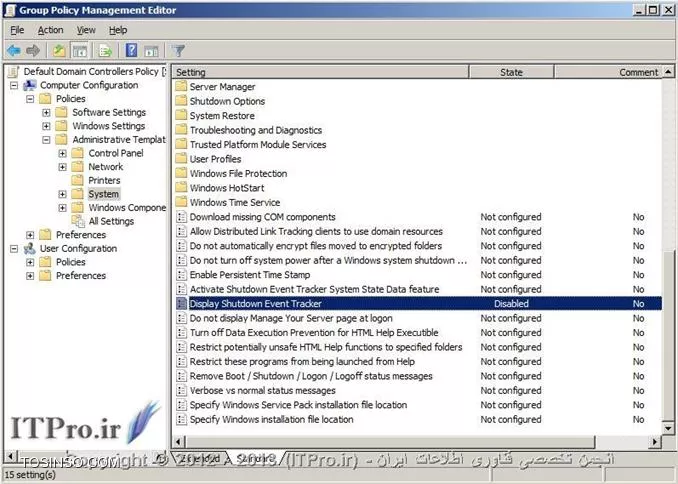Collapse the User Configuration node
Viewport: 678px width, 484px height.
pyautogui.click(x=14, y=249)
